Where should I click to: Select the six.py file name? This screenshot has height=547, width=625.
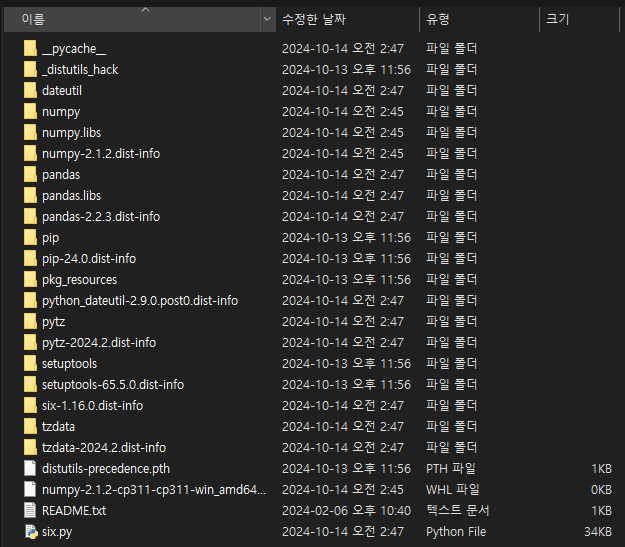tap(57, 532)
